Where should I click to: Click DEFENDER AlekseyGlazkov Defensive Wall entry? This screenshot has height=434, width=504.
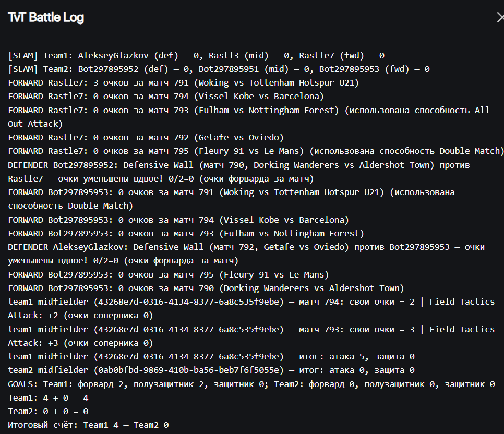[246, 247]
